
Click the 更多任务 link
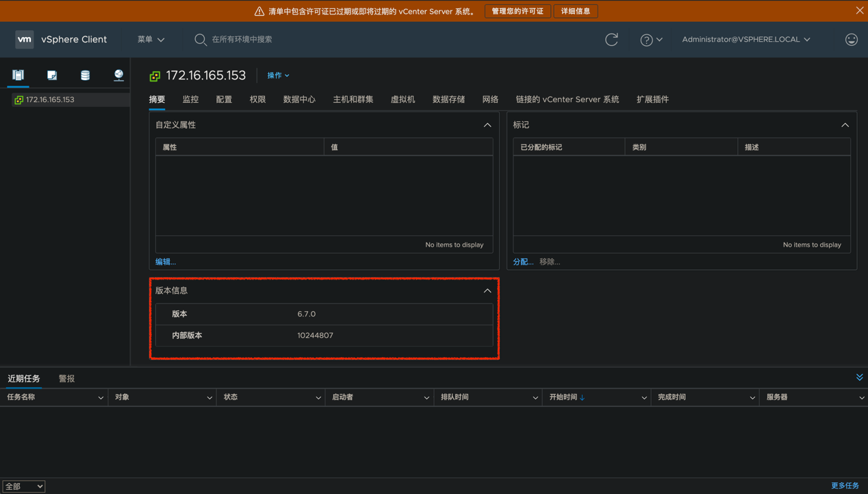click(x=845, y=485)
